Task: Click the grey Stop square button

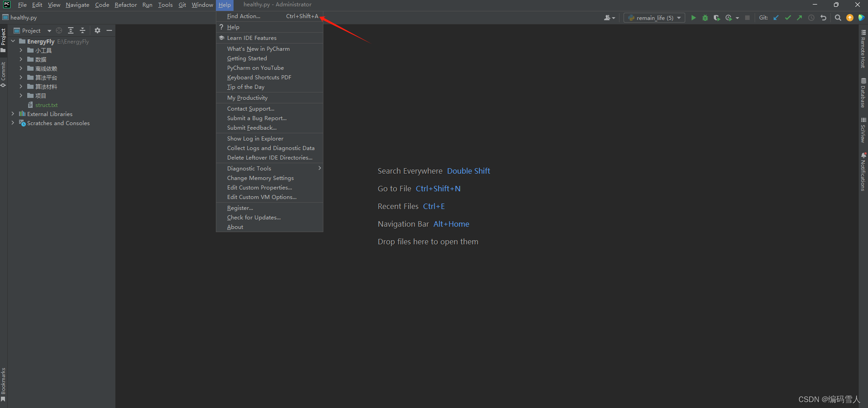Action: tap(747, 18)
